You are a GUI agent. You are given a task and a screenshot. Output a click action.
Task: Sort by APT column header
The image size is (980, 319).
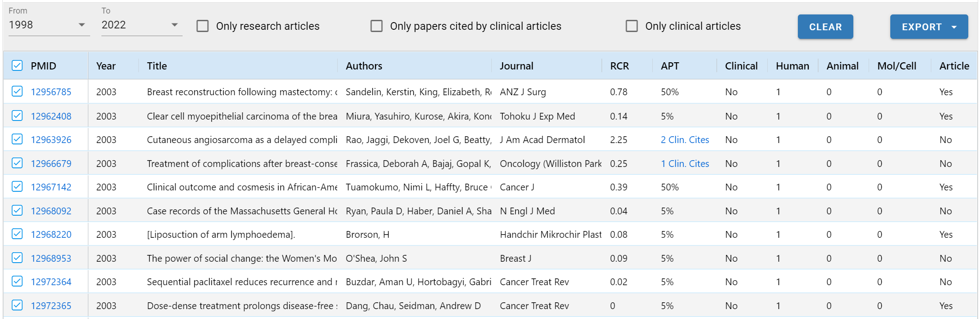pos(669,66)
